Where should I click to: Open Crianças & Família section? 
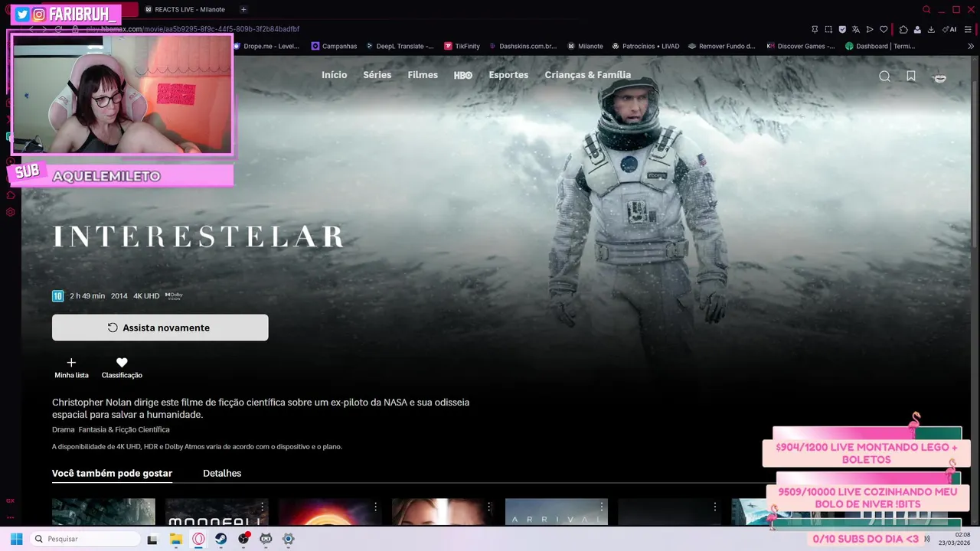pos(588,75)
